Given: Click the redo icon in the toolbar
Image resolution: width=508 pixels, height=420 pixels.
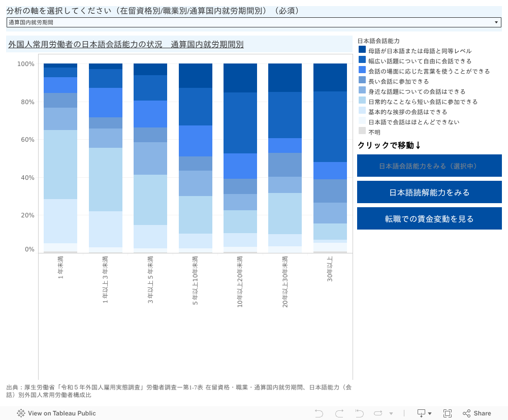Looking at the screenshot, I should [x=339, y=413].
